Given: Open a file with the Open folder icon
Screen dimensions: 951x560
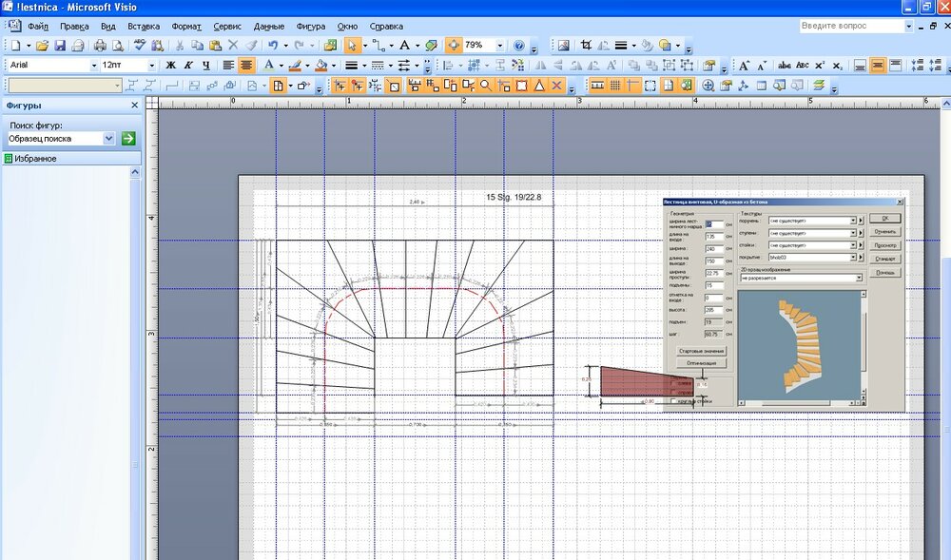Looking at the screenshot, I should click(44, 45).
